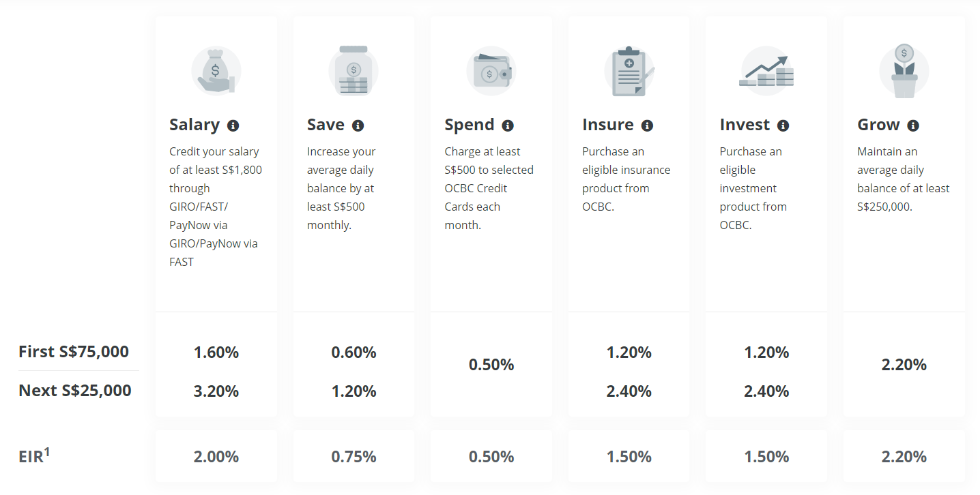This screenshot has width=980, height=495.
Task: Click the clipboard Insure illustration
Action: tap(629, 72)
